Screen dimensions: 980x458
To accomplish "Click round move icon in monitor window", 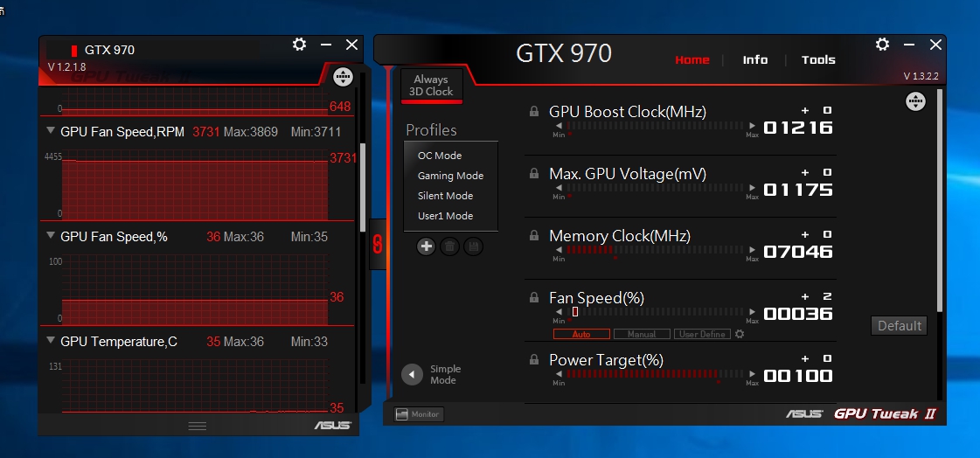I will coord(343,77).
